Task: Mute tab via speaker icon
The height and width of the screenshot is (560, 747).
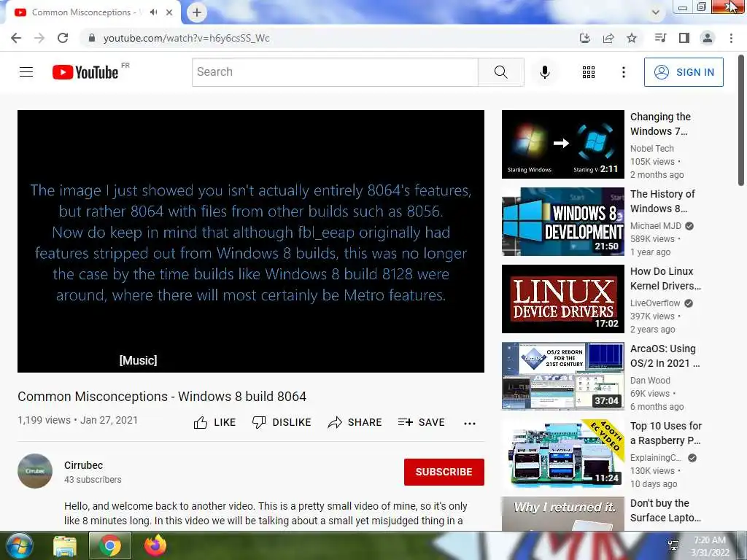Action: click(x=153, y=12)
